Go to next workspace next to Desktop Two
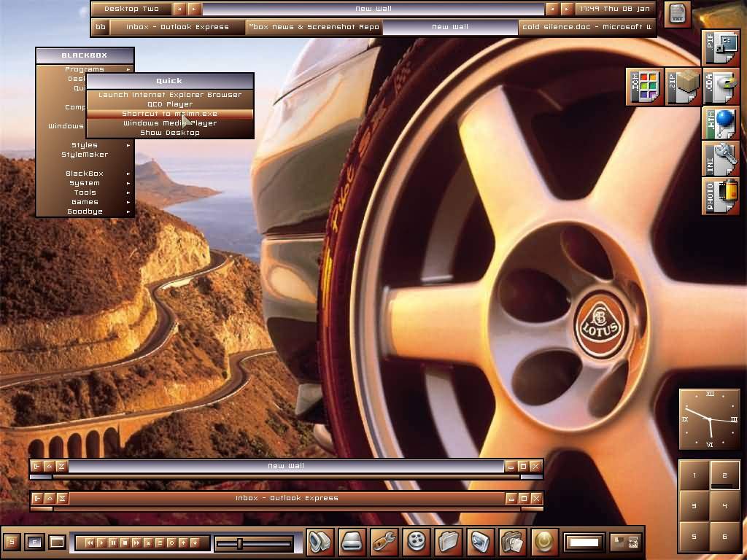This screenshot has width=747, height=560. pos(194,9)
